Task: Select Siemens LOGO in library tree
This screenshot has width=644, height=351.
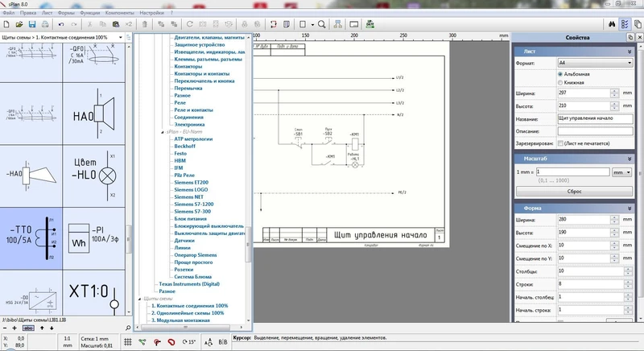Action: pyautogui.click(x=192, y=189)
